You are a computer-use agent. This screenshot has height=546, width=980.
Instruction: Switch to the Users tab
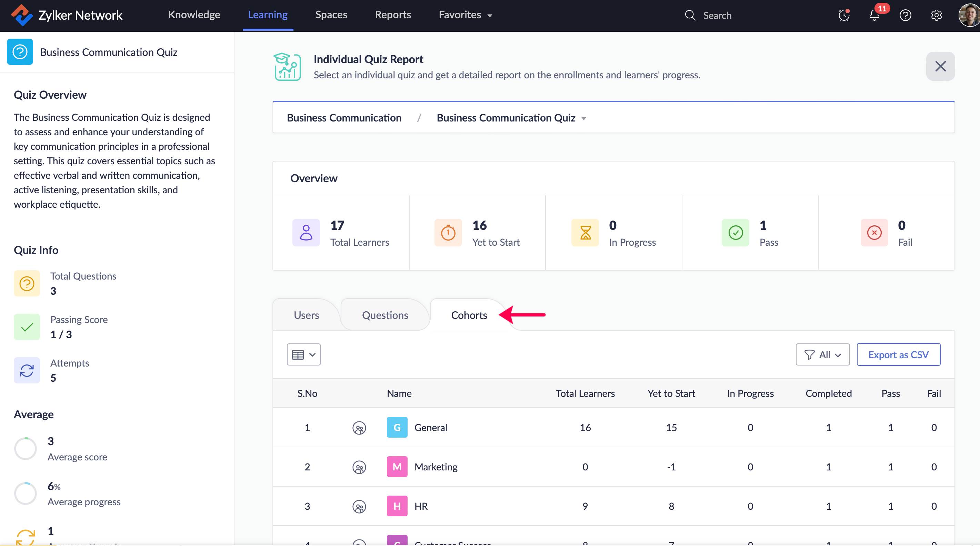[306, 315]
